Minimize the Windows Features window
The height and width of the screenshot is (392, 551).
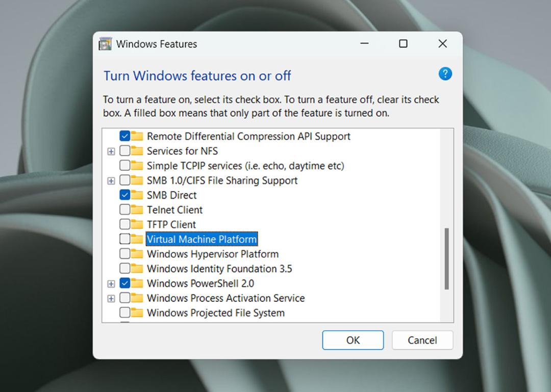tap(364, 43)
